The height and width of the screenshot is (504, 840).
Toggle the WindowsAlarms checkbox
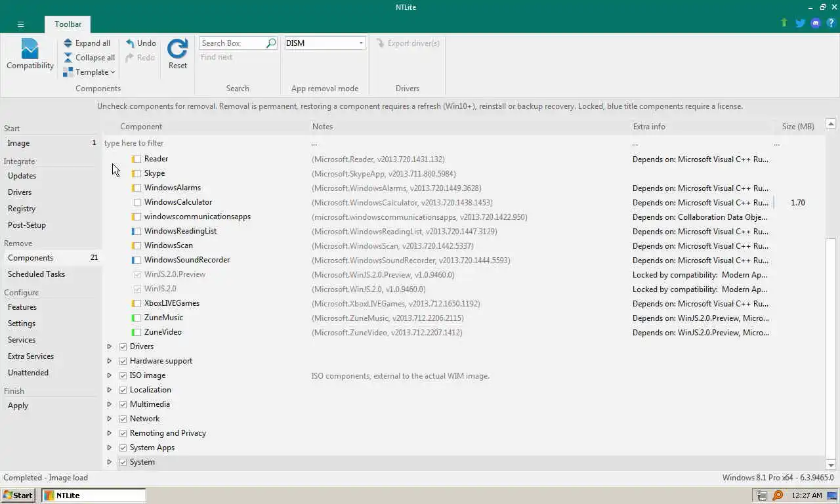136,188
